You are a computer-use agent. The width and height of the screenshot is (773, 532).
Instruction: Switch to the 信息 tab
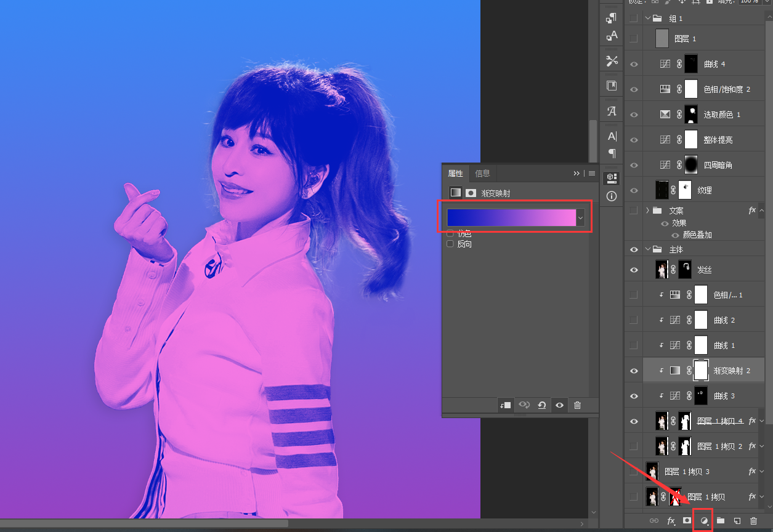pyautogui.click(x=482, y=174)
